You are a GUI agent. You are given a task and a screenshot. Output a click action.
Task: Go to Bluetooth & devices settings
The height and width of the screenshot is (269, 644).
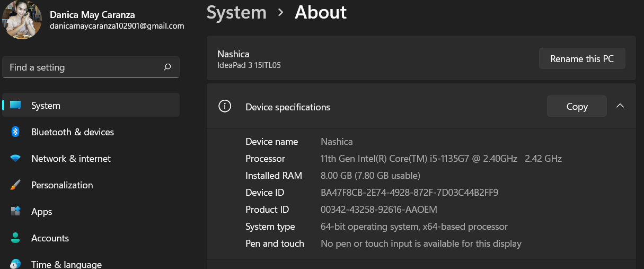[73, 132]
